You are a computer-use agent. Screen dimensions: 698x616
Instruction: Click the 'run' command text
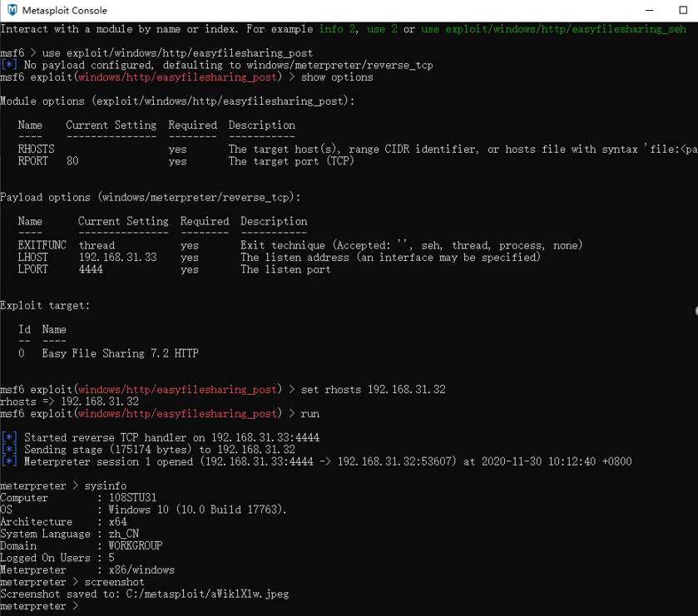click(309, 414)
